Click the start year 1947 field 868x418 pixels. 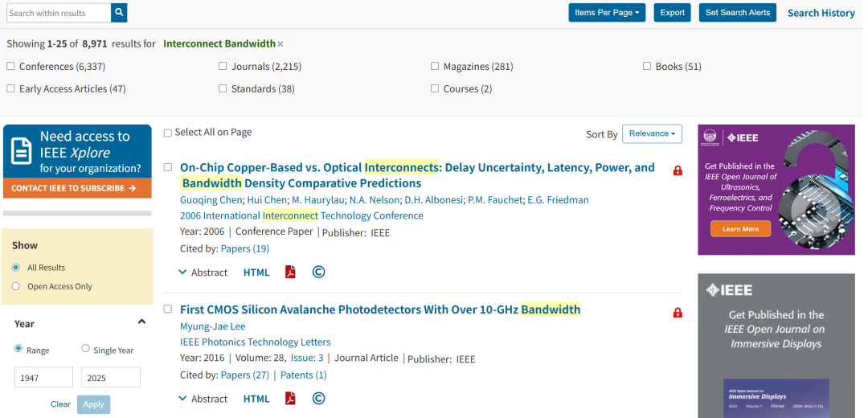coord(43,377)
